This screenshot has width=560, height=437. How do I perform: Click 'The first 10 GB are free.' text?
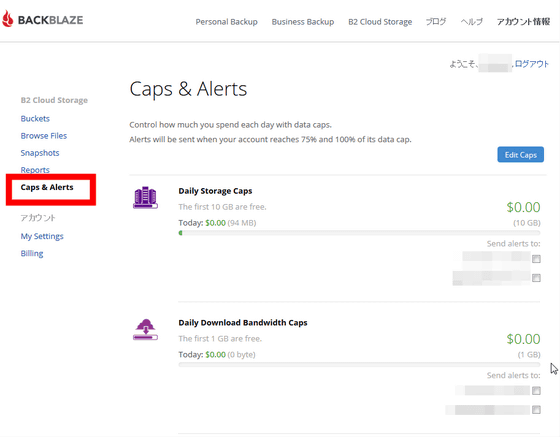[x=222, y=207]
